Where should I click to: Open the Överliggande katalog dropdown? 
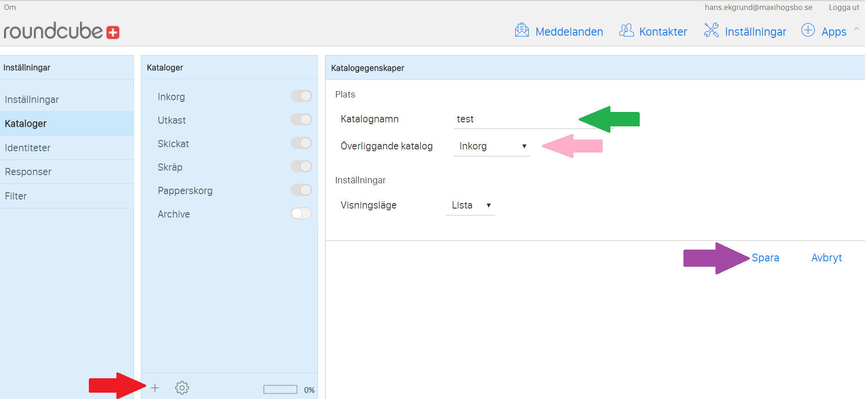pos(492,146)
